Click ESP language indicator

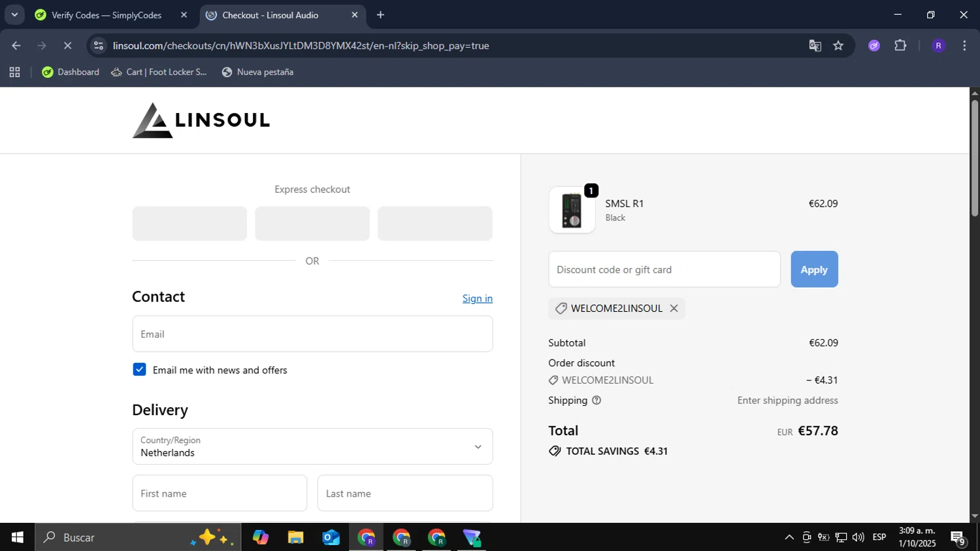click(879, 537)
